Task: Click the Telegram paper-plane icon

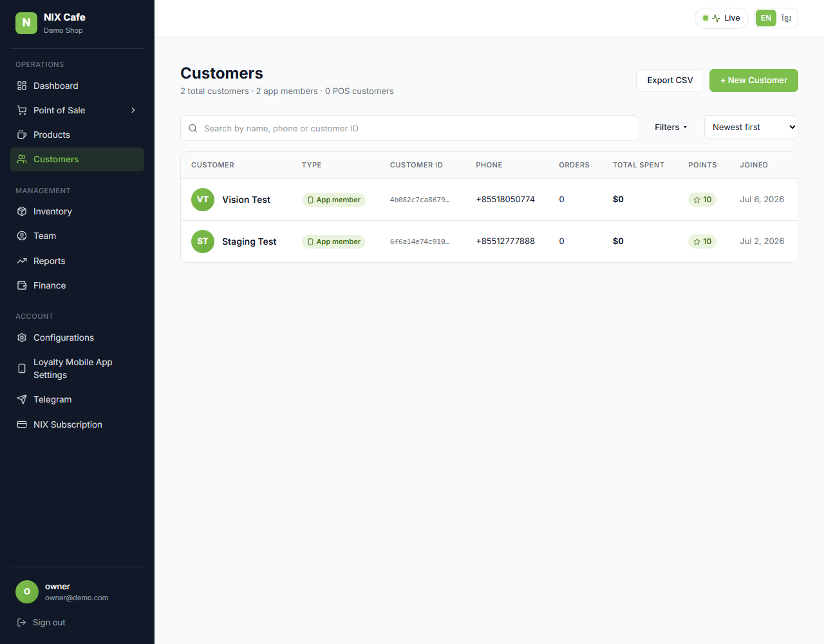Action: [22, 399]
